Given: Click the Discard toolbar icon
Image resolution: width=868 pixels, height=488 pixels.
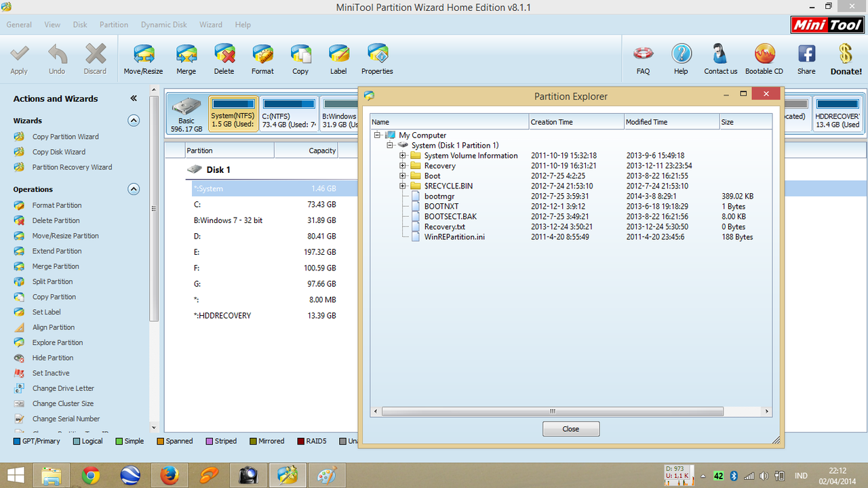Looking at the screenshot, I should [x=96, y=54].
